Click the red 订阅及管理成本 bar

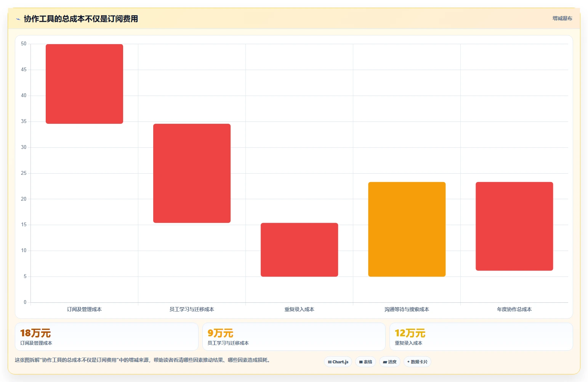[84, 84]
